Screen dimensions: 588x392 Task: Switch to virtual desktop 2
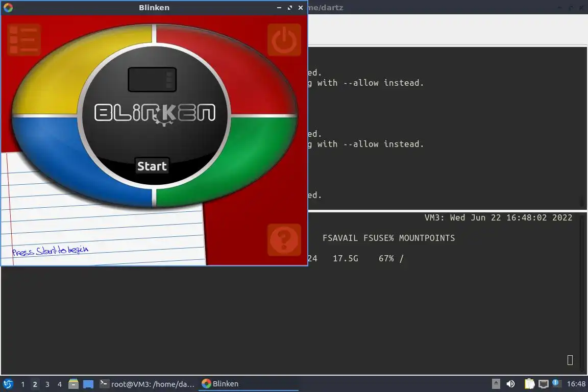point(35,384)
